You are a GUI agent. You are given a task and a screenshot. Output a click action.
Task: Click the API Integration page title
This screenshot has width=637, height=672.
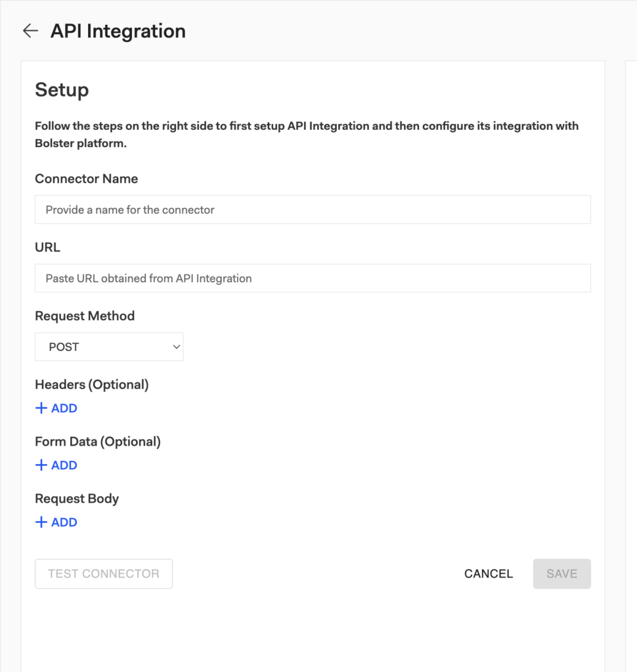(x=118, y=31)
